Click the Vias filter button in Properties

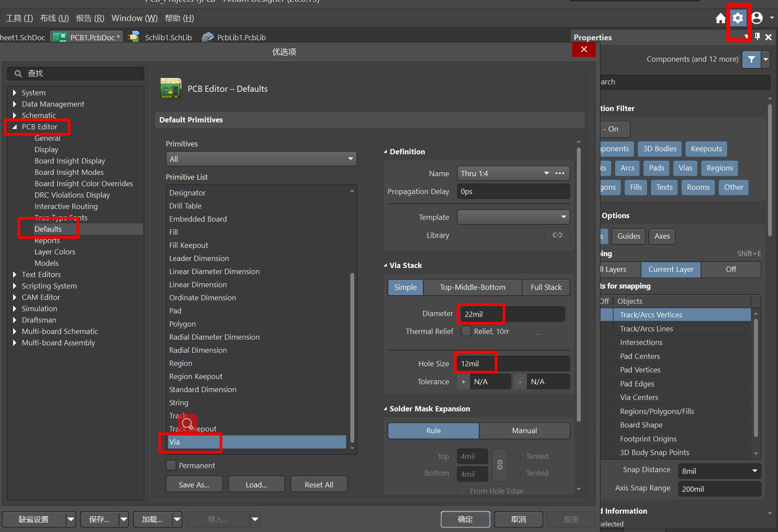(x=685, y=168)
